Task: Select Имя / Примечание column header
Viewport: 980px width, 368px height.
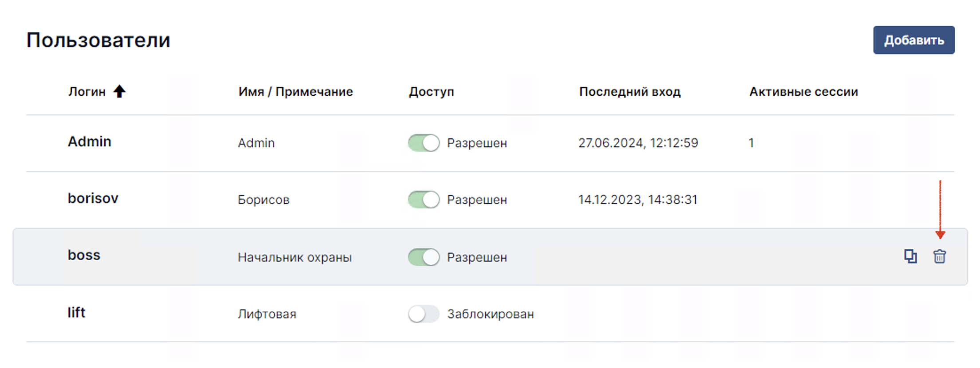Action: 296,92
